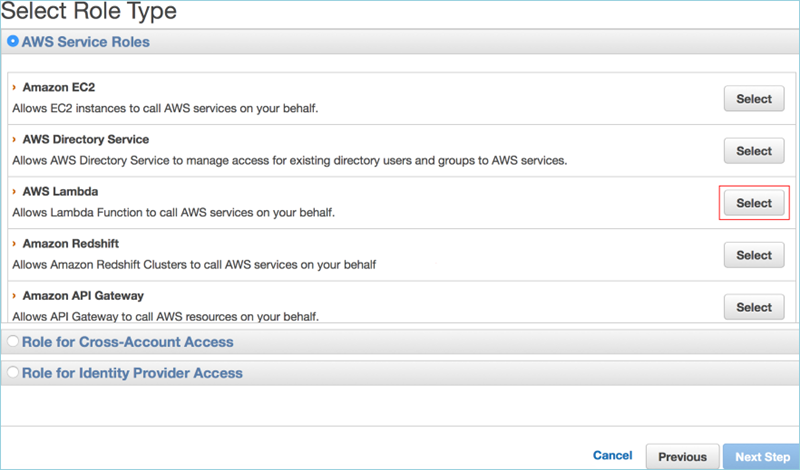This screenshot has height=470, width=800.
Task: Expand the AWS Lambda details chevron
Action: tap(14, 191)
